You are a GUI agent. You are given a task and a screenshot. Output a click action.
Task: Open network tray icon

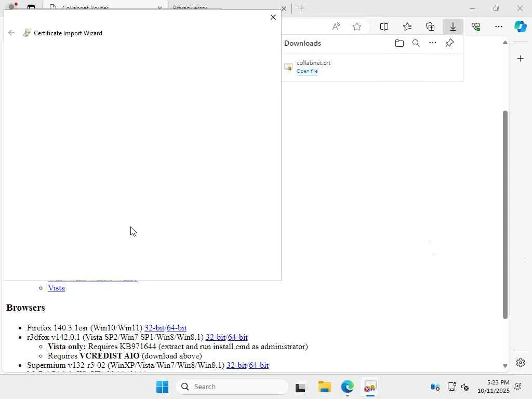(451, 387)
